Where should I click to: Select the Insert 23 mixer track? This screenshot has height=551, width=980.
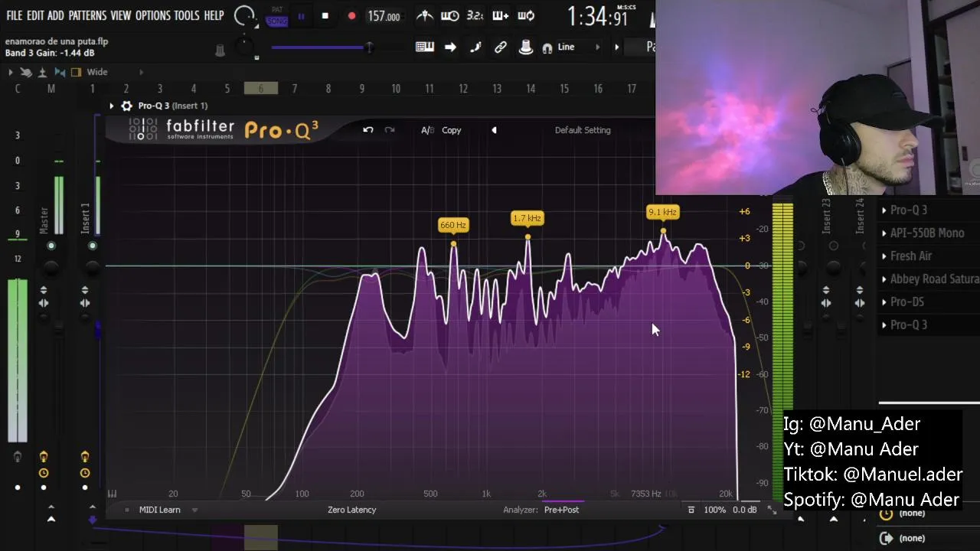coord(826,217)
